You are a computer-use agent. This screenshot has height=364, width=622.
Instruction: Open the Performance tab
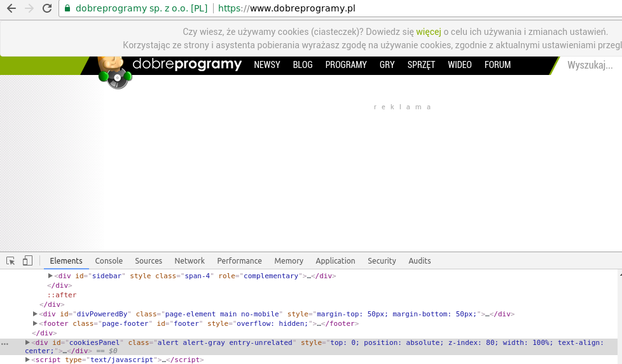pos(239,260)
